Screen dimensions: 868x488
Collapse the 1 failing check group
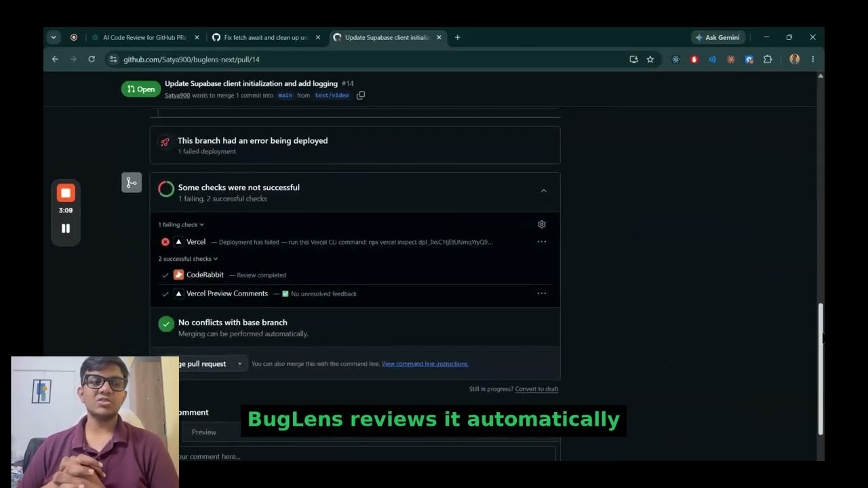[181, 224]
